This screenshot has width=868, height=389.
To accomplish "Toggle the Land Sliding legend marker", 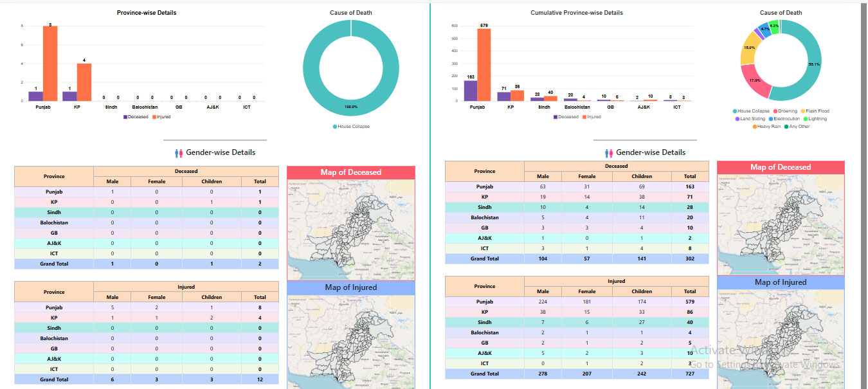I will tap(737, 119).
